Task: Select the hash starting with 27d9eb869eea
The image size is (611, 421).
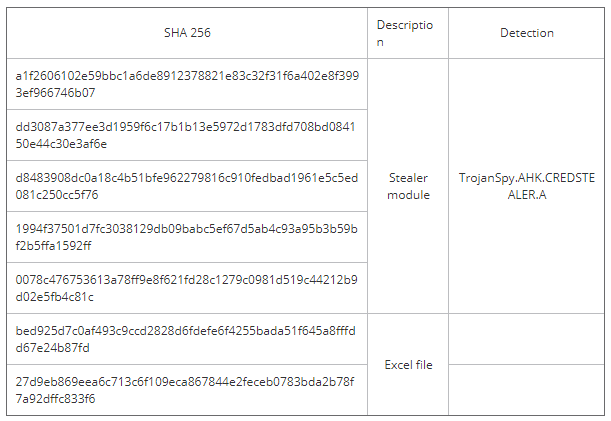Action: (185, 390)
